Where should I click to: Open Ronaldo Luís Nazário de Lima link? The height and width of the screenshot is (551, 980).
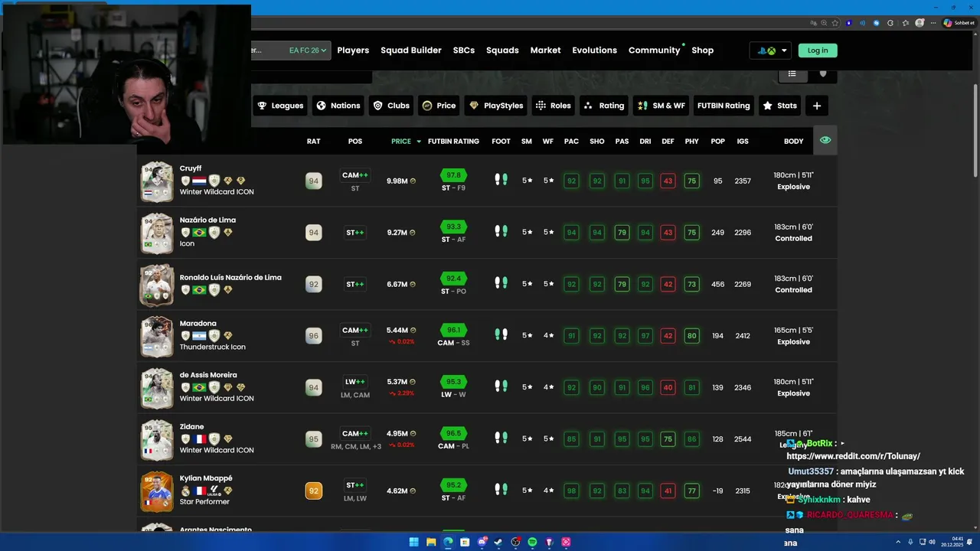[x=230, y=278]
